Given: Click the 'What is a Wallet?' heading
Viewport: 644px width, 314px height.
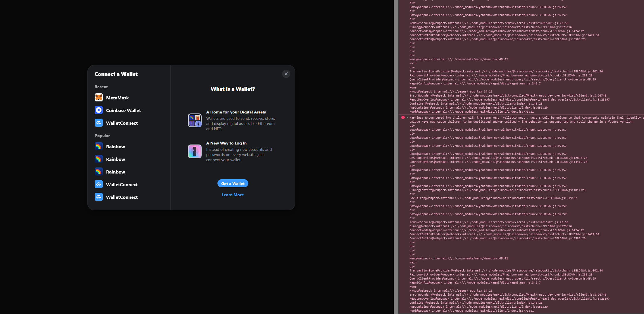Looking at the screenshot, I should click(233, 89).
